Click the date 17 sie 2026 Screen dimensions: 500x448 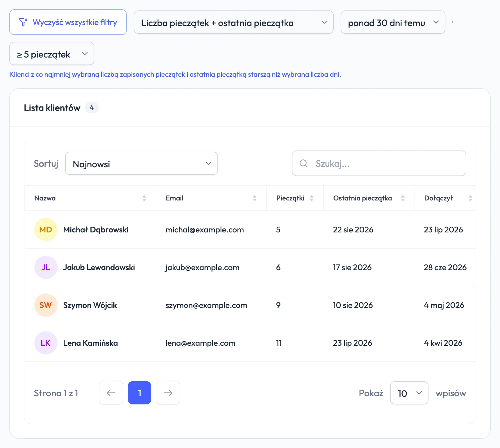(352, 267)
